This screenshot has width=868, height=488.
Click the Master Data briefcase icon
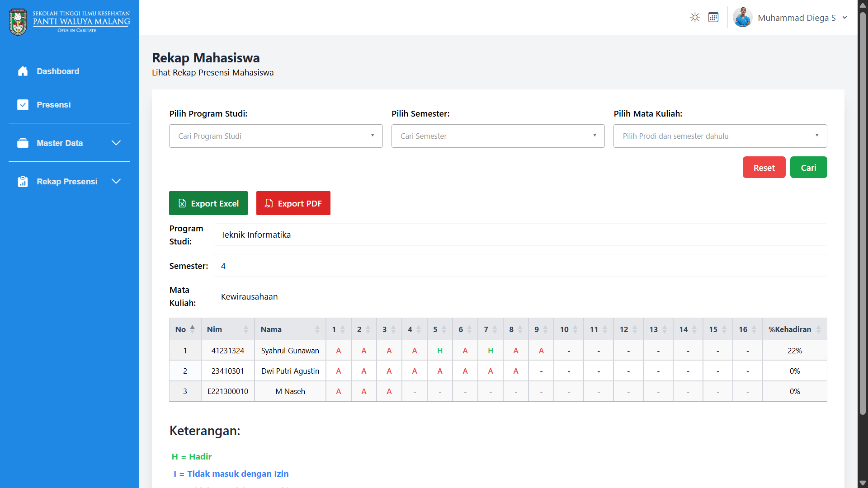(x=23, y=143)
